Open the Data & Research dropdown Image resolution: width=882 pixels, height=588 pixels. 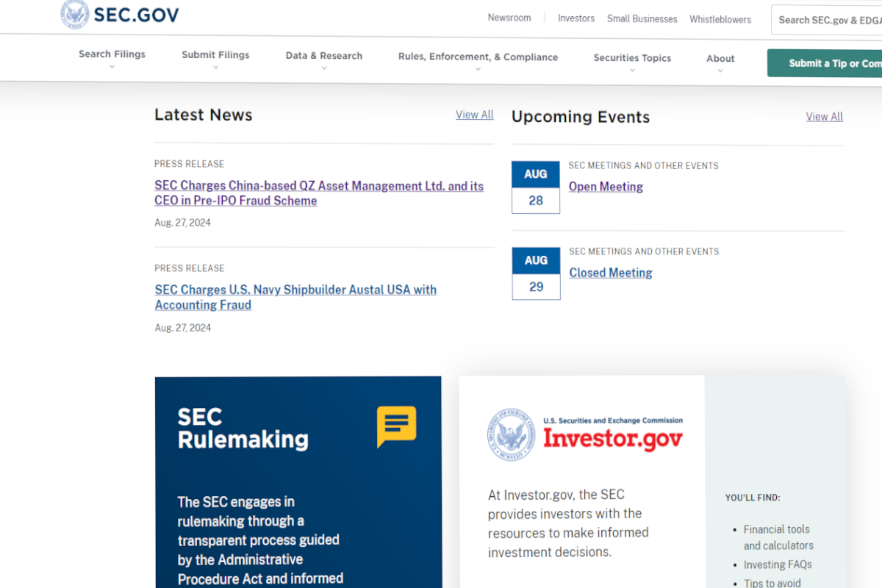(324, 60)
